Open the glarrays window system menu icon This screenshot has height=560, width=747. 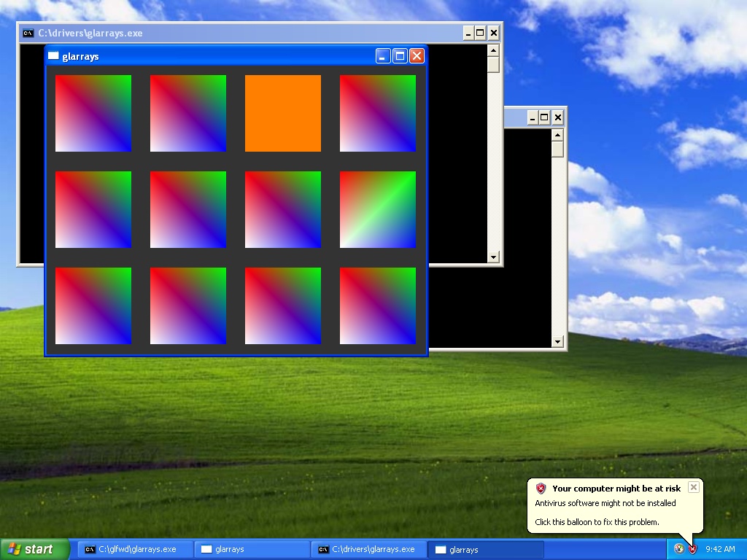tap(53, 55)
